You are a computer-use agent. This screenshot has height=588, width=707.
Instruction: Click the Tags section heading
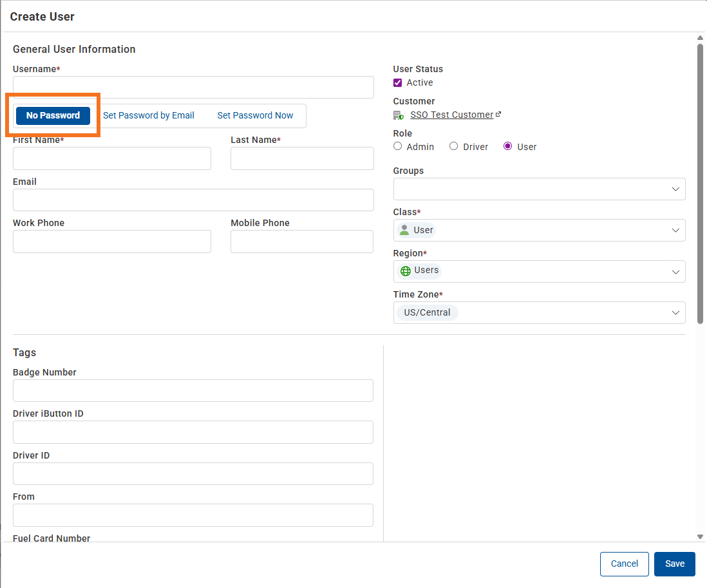pyautogui.click(x=24, y=353)
